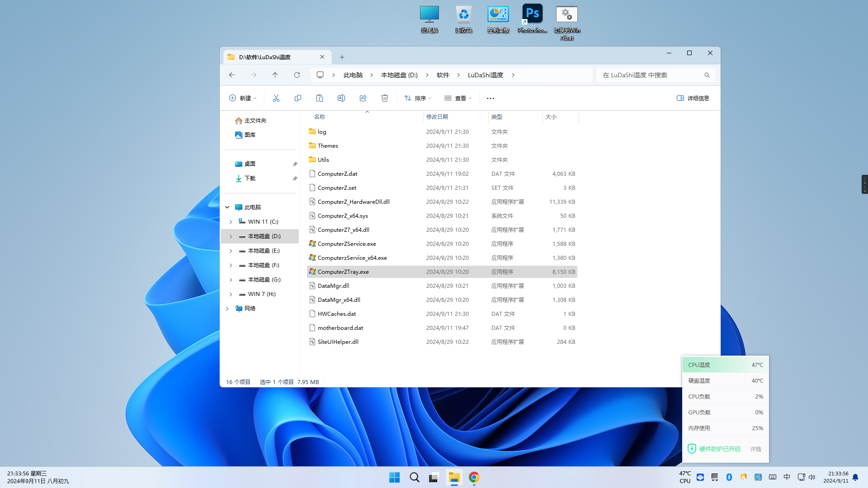Open the notification bell icon
Image resolution: width=868 pixels, height=488 pixels.
tap(855, 477)
